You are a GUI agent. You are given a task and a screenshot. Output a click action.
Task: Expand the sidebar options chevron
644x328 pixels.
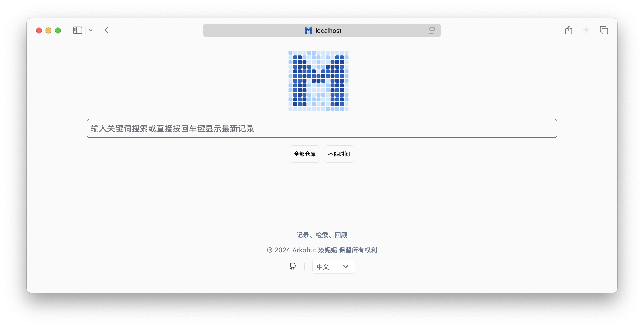(91, 30)
